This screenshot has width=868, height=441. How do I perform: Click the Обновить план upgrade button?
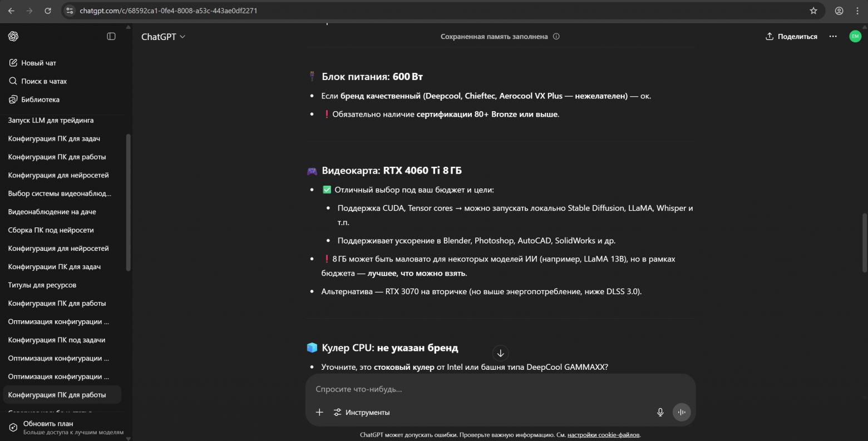48,424
